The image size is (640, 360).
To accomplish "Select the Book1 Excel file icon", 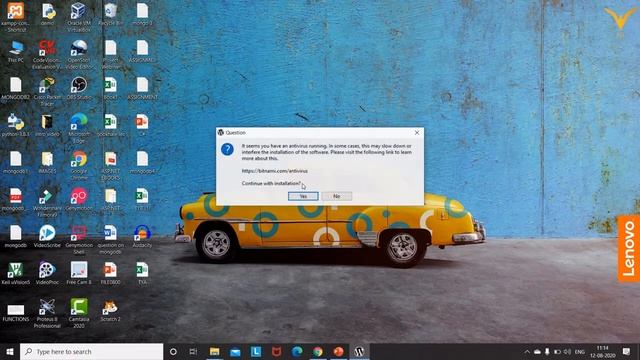I will tap(111, 89).
